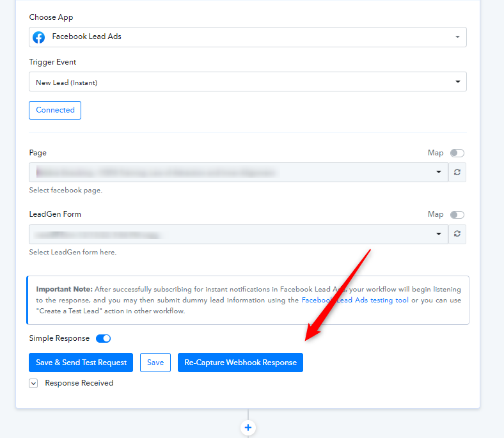
Task: Toggle the Map switch for Page
Action: click(457, 153)
